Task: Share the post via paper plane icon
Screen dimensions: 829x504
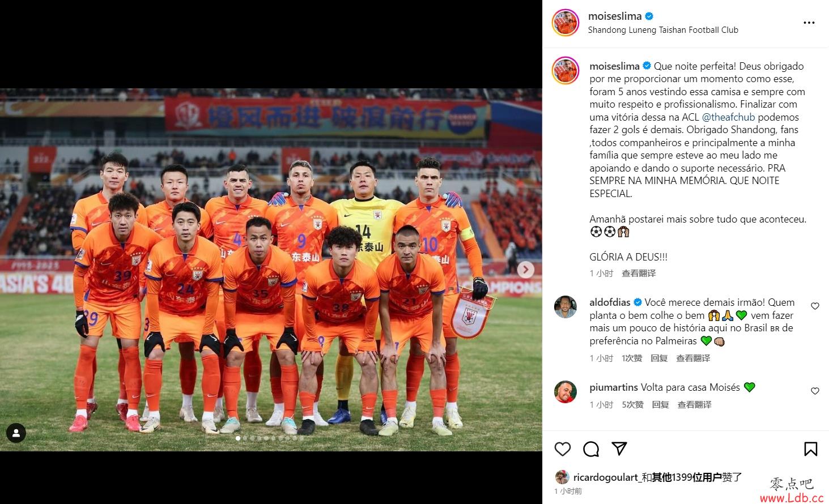Action: click(x=619, y=449)
